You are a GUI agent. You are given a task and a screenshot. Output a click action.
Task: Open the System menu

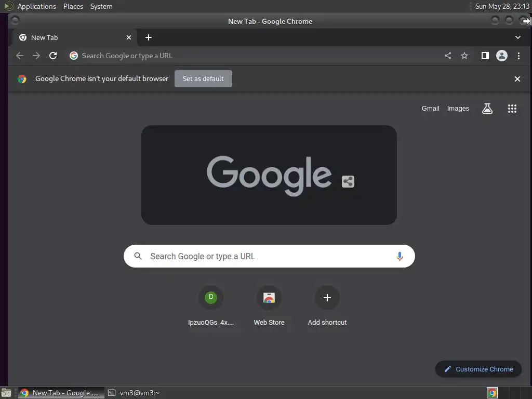click(101, 6)
